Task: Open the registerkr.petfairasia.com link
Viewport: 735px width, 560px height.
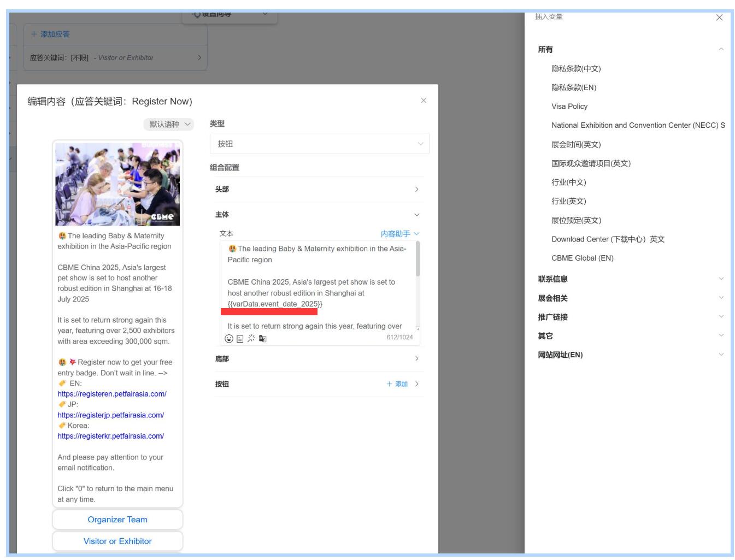Action: coord(111,436)
